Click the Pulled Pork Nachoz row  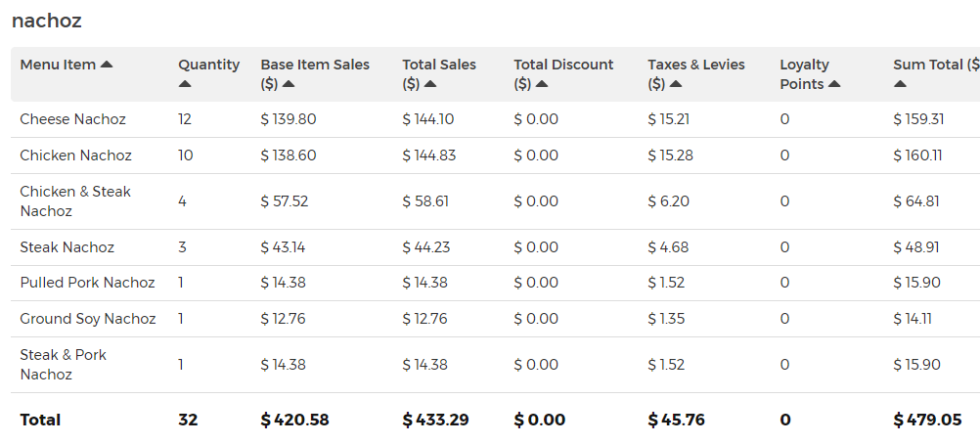click(x=495, y=283)
